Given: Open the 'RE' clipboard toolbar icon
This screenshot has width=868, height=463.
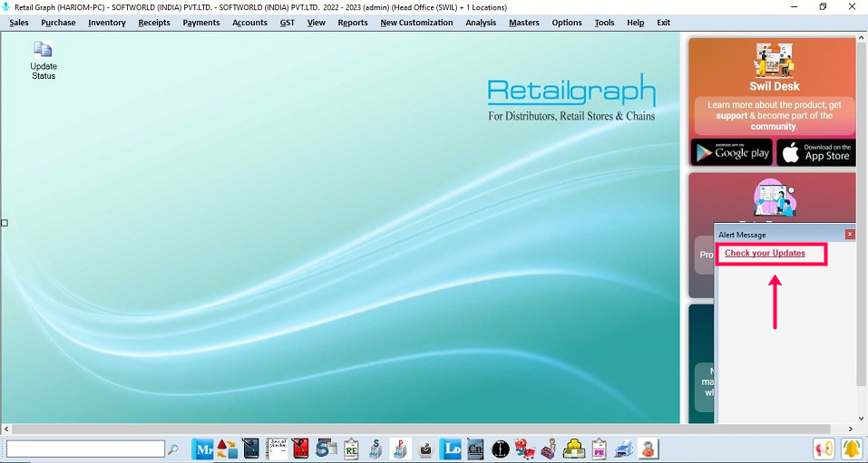Looking at the screenshot, I should click(351, 449).
